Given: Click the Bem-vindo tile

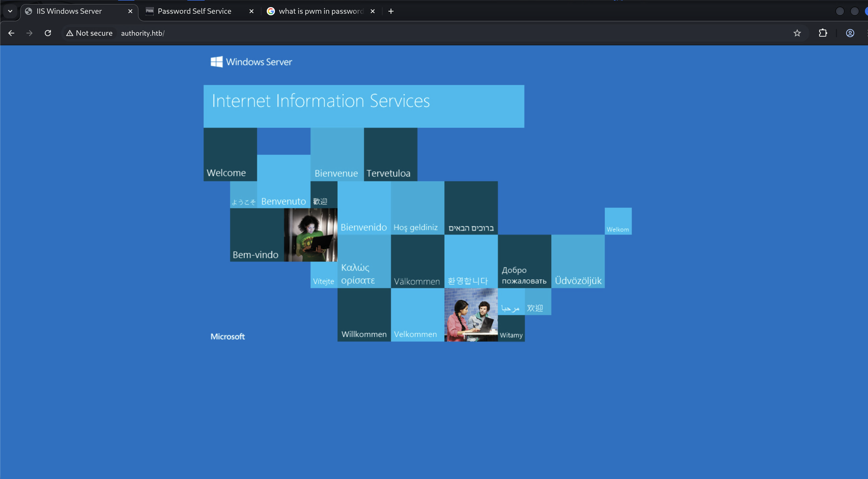Looking at the screenshot, I should click(257, 235).
